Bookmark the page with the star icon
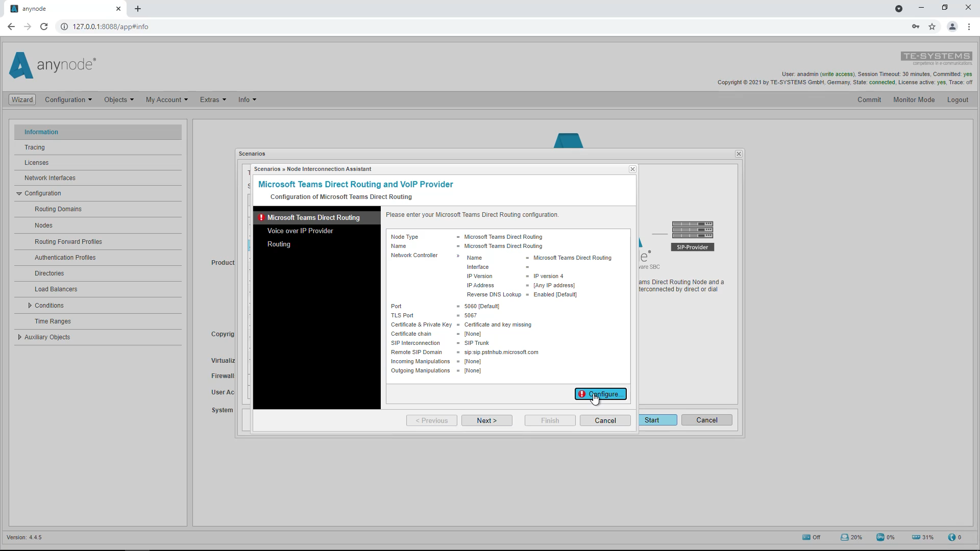The image size is (980, 551). (x=933, y=27)
